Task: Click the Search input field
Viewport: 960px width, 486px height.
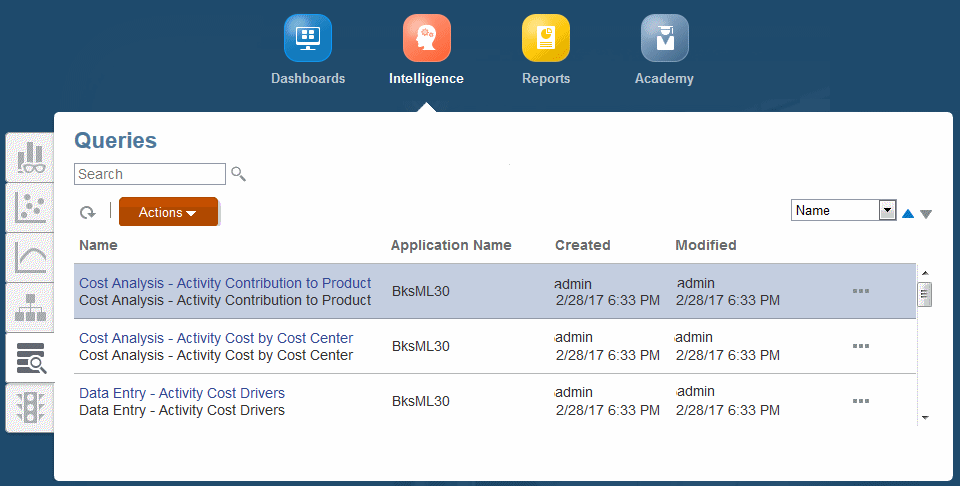Action: pyautogui.click(x=150, y=174)
